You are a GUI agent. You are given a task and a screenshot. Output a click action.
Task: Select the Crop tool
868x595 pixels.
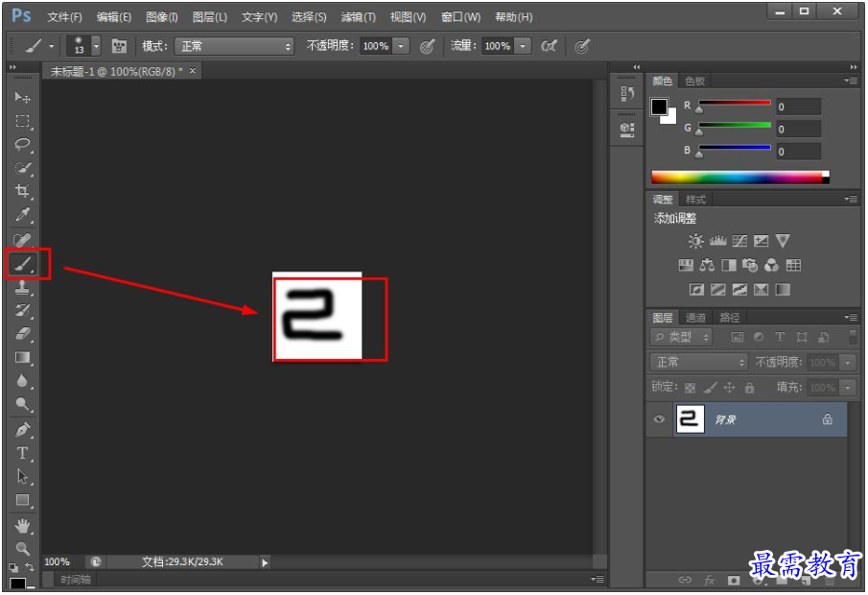point(22,191)
